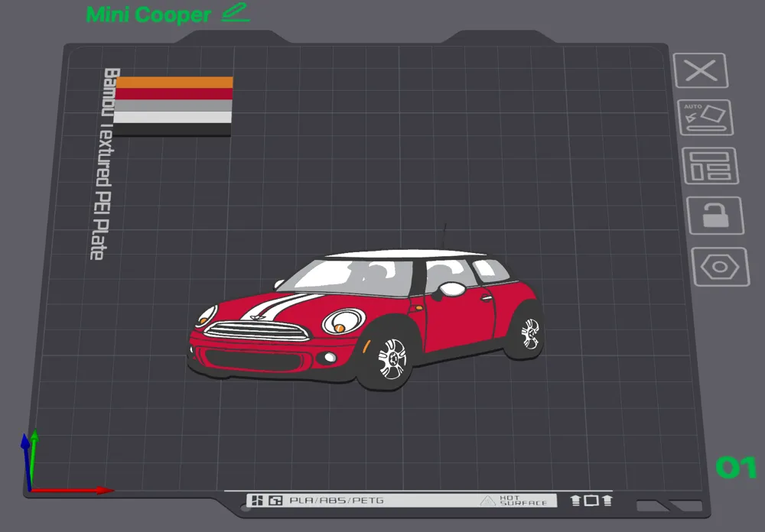Select the red color bar
Viewport: 765px width, 532px height.
coord(174,94)
